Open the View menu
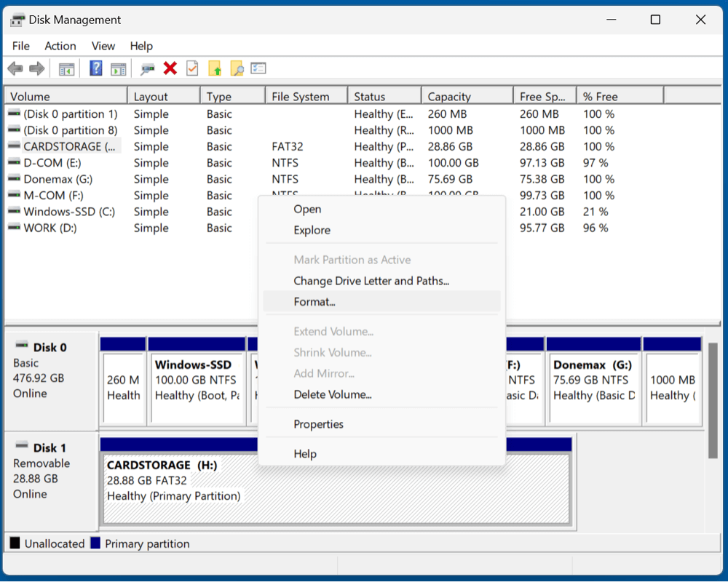The width and height of the screenshot is (728, 582). (x=103, y=46)
